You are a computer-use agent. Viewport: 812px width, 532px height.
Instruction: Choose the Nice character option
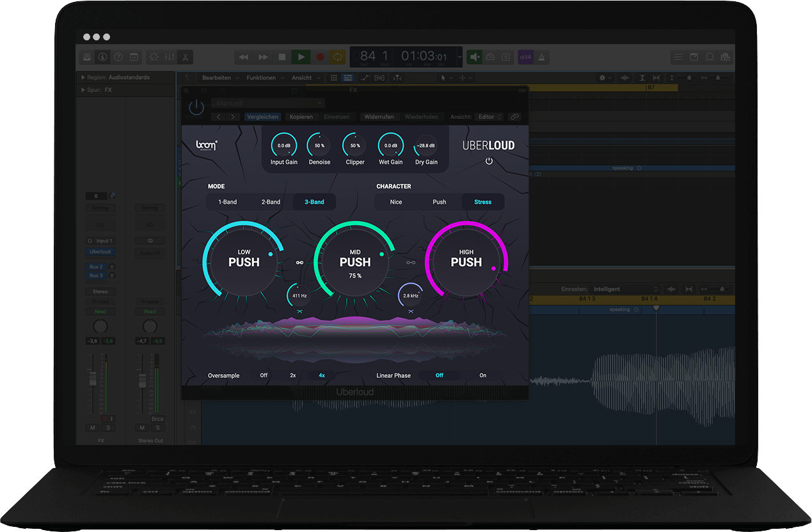[x=396, y=202]
